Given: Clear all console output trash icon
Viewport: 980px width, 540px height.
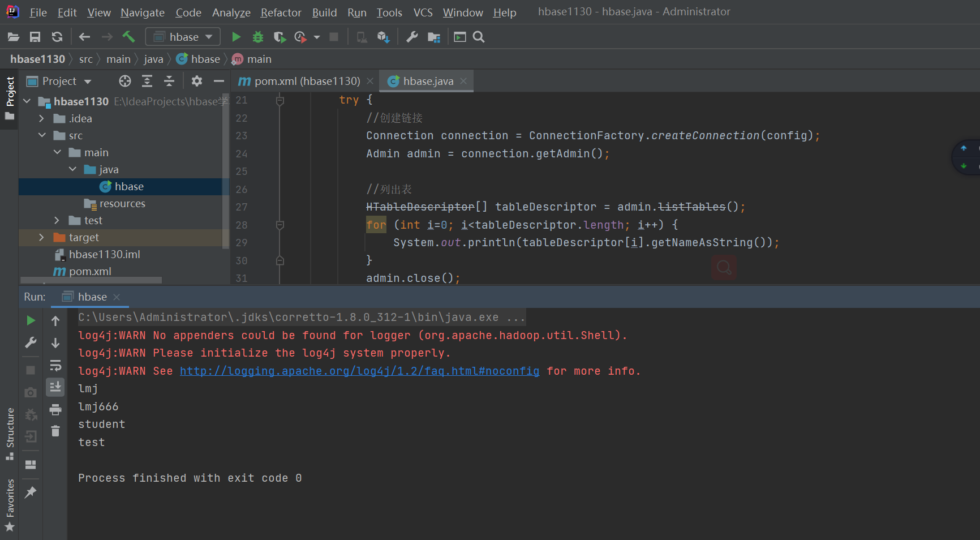Looking at the screenshot, I should (55, 431).
